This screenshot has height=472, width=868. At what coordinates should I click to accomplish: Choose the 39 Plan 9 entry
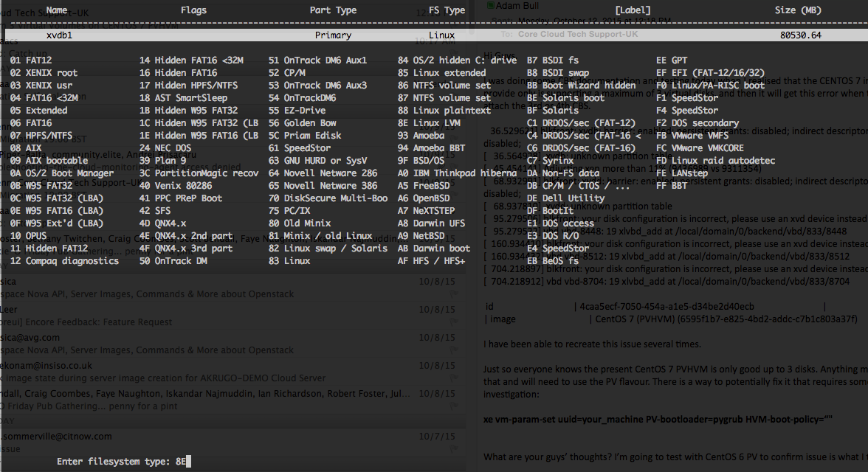[x=162, y=161]
